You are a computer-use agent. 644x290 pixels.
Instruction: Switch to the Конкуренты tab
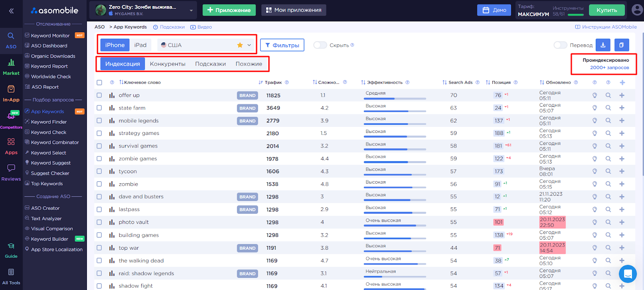click(167, 64)
